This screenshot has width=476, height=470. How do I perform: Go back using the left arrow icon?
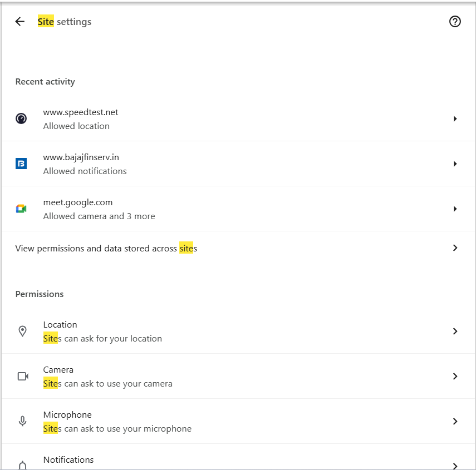click(19, 22)
